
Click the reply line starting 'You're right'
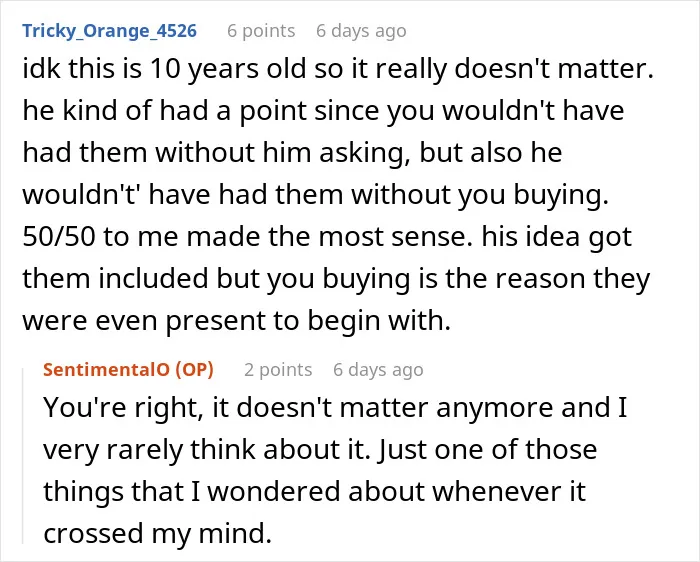tap(335, 408)
